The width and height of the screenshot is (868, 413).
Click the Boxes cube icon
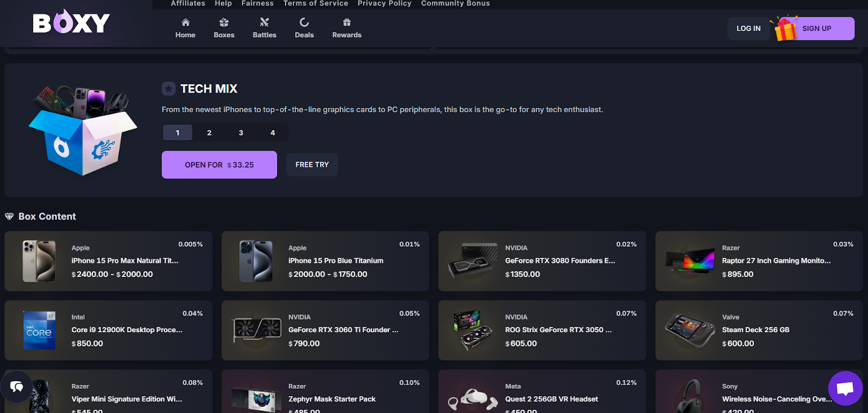[x=224, y=22]
